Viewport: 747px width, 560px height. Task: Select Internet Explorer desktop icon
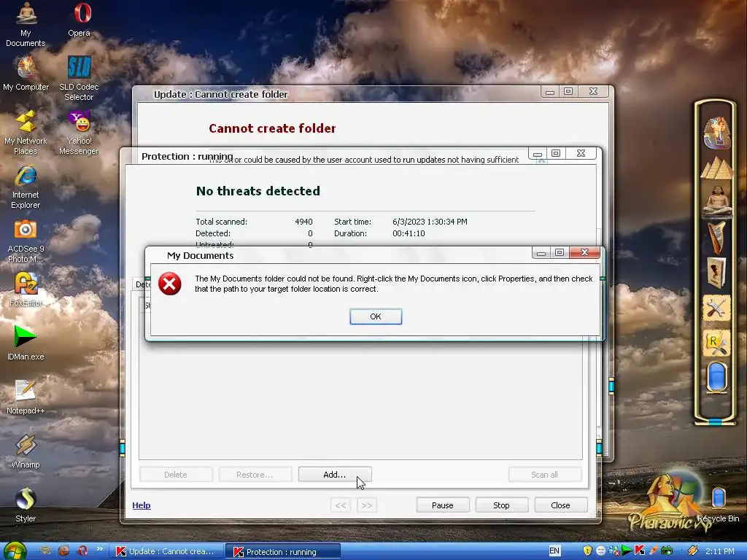click(26, 187)
